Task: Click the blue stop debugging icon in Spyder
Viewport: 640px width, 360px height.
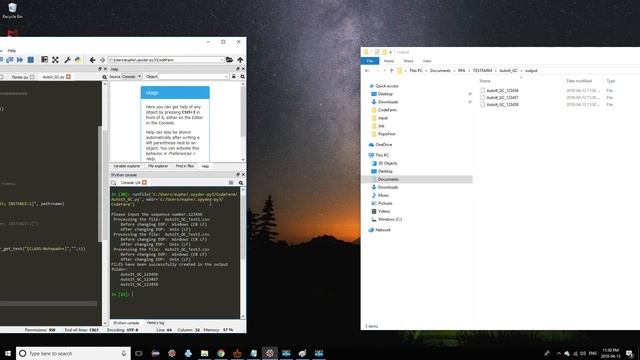Action: (31, 60)
